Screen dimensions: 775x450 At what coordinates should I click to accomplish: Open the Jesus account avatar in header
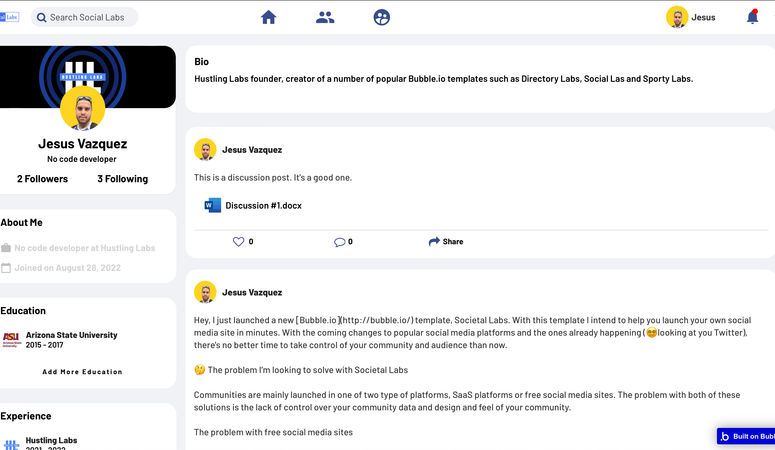677,17
